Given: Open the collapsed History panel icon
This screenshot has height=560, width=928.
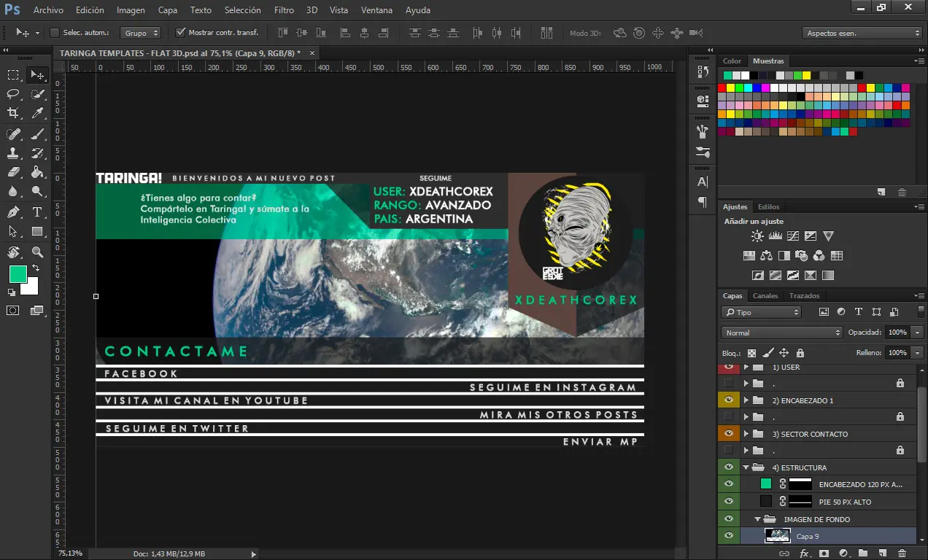Looking at the screenshot, I should [x=703, y=71].
